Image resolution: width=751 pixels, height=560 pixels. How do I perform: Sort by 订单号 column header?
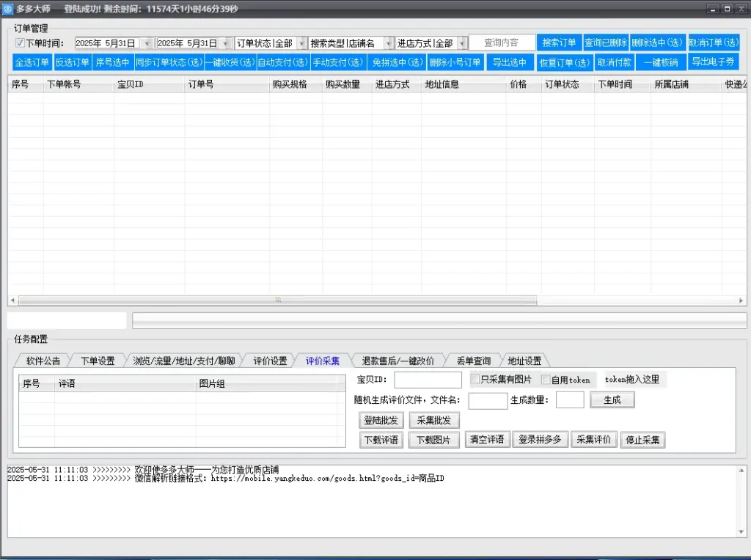(x=227, y=84)
